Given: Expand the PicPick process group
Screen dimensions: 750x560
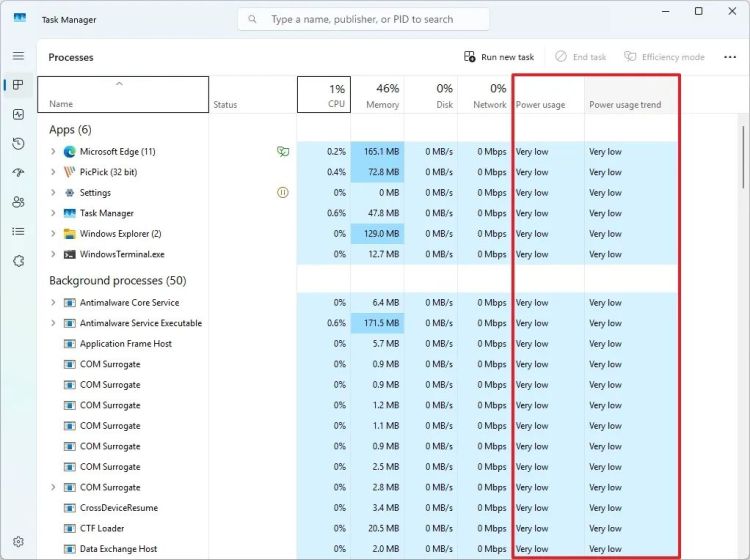Looking at the screenshot, I should [53, 172].
